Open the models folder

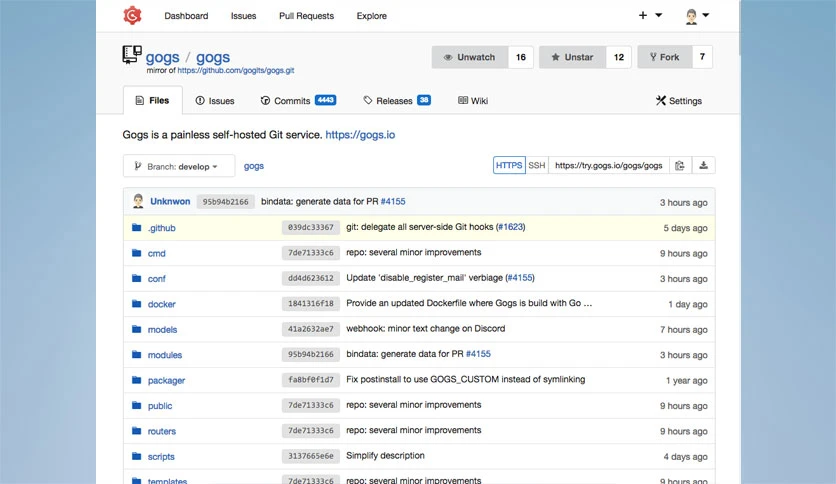tap(162, 329)
